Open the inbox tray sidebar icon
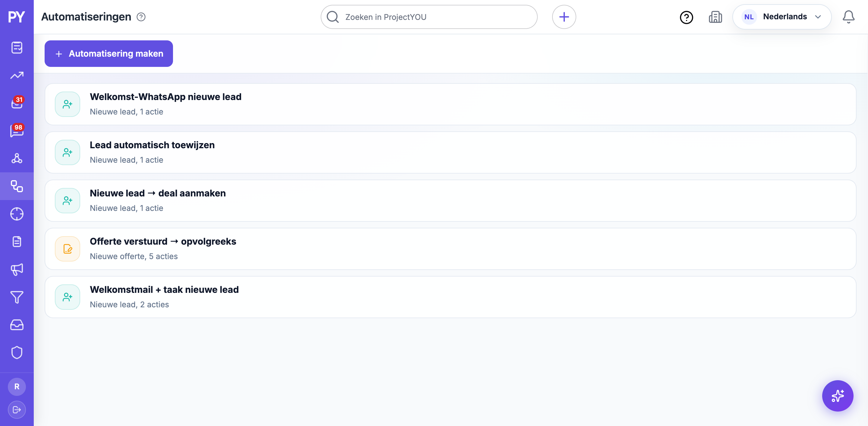 [17, 325]
